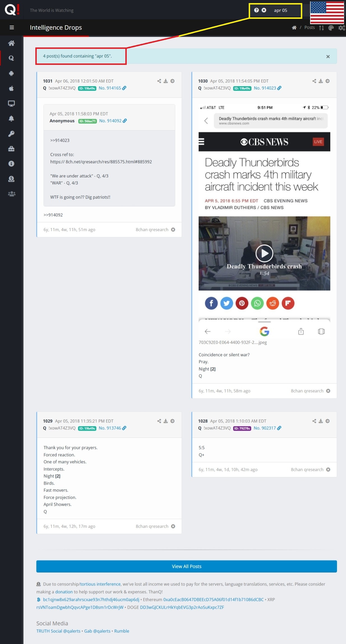Screen dimensions: 346x644
Task: Open the No. 914023 post link
Action: (x=265, y=88)
